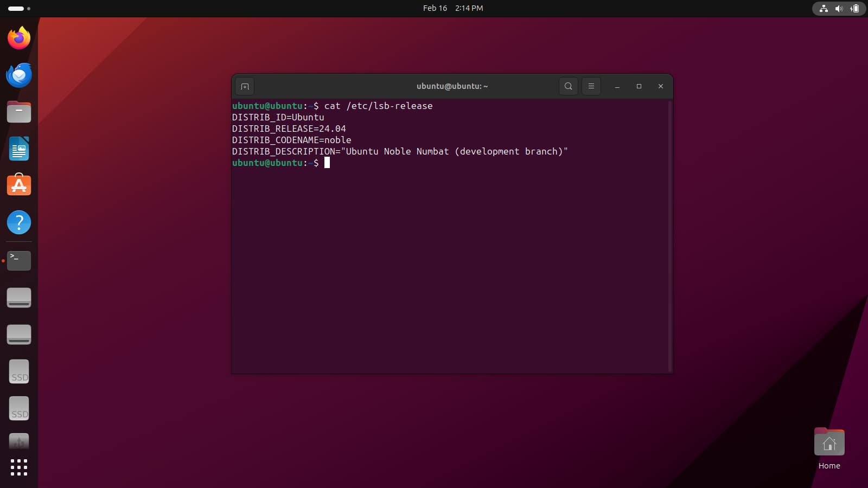Open the Activities overview indicator
Viewport: 868px width, 488px height.
tap(19, 8)
